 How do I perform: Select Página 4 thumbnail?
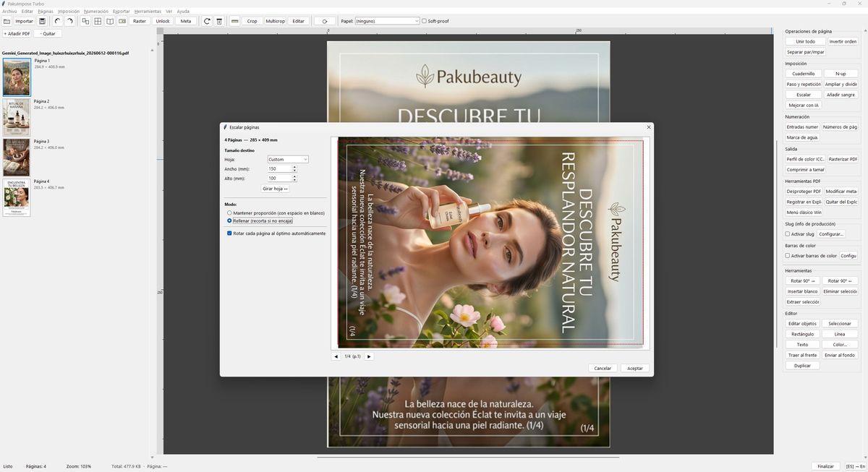pyautogui.click(x=17, y=197)
